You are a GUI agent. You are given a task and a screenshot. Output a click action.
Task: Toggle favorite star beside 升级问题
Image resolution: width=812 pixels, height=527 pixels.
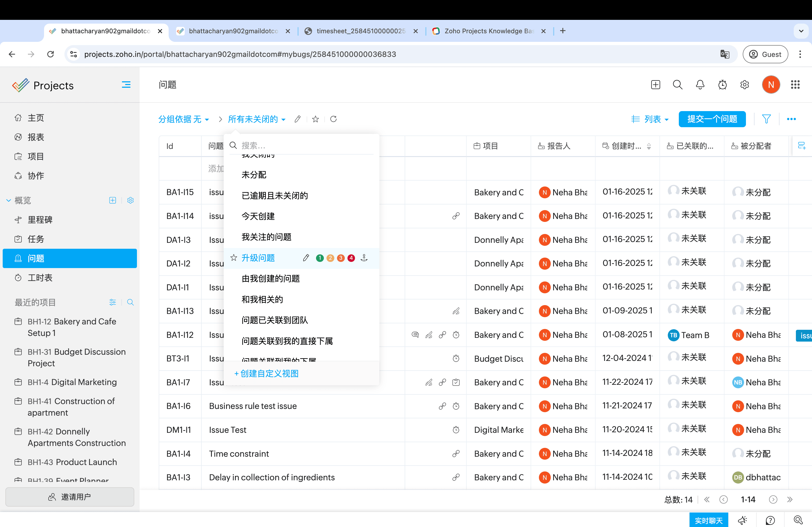tap(234, 258)
